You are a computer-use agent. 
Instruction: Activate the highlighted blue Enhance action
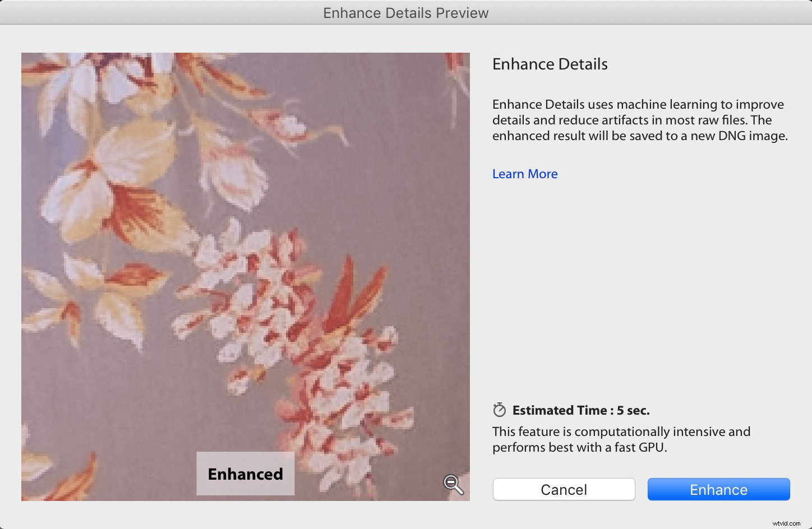coord(718,489)
